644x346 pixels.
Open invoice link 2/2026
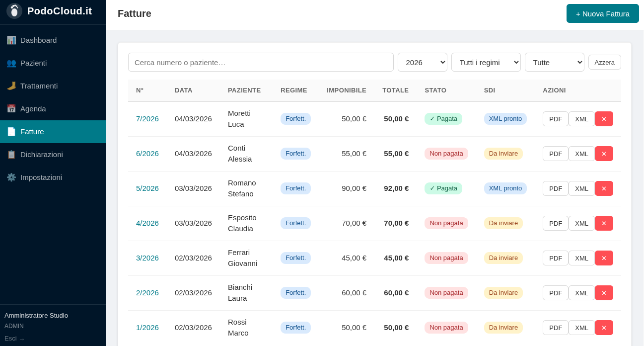click(x=147, y=293)
